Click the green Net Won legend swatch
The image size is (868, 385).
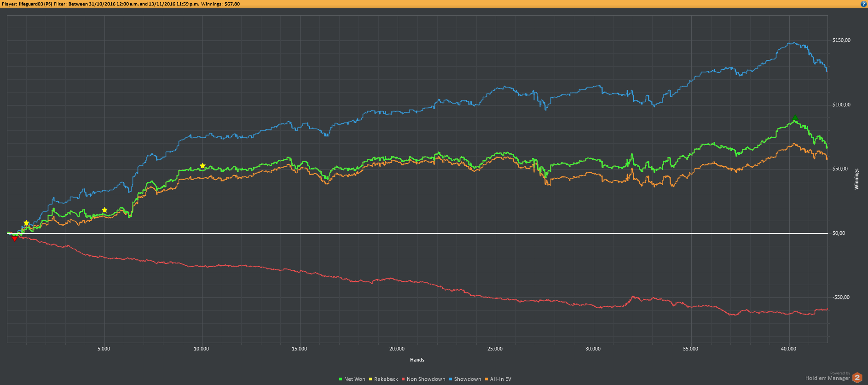(x=341, y=379)
